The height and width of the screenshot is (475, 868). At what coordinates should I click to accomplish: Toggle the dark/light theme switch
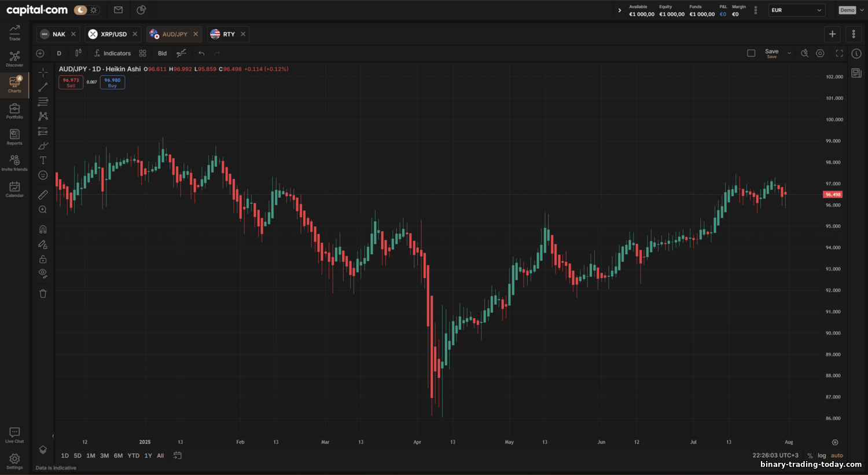coord(87,10)
